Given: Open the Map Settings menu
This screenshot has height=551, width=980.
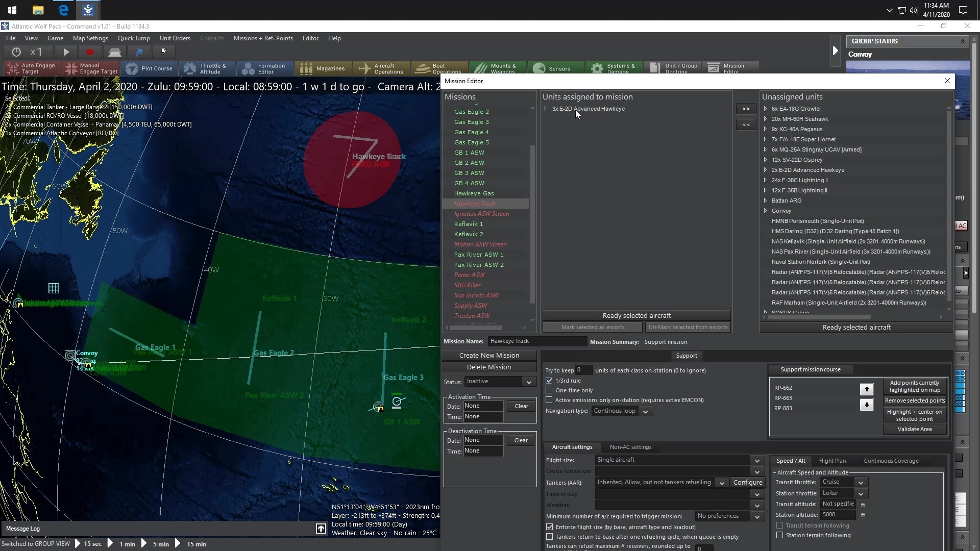Looking at the screenshot, I should pyautogui.click(x=90, y=38).
